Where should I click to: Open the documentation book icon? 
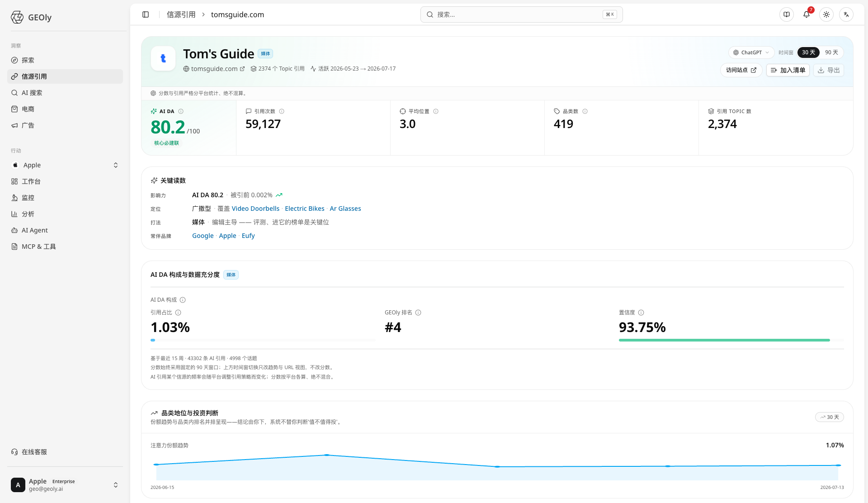coord(787,14)
